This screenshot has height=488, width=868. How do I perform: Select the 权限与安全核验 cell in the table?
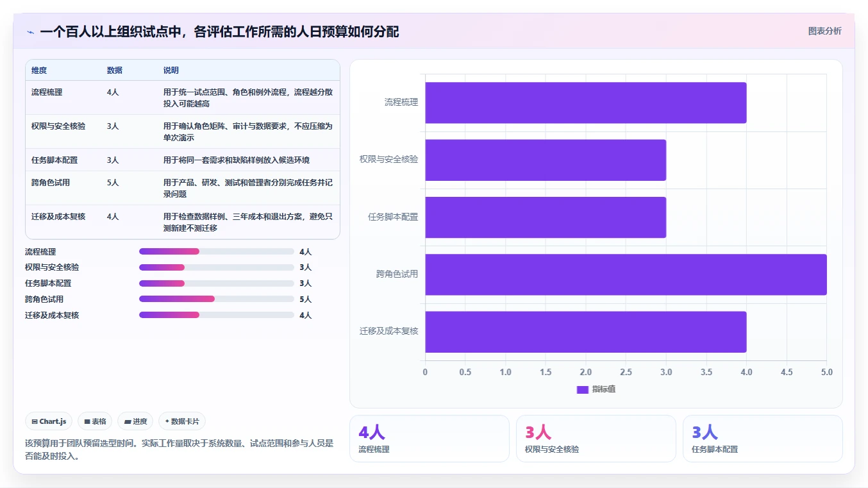[58, 126]
